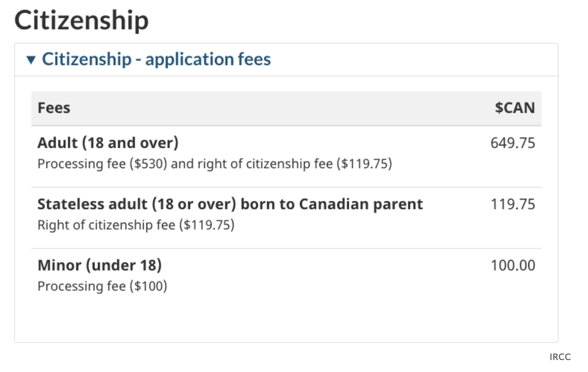Select the 'Fees' column header

pyautogui.click(x=54, y=108)
